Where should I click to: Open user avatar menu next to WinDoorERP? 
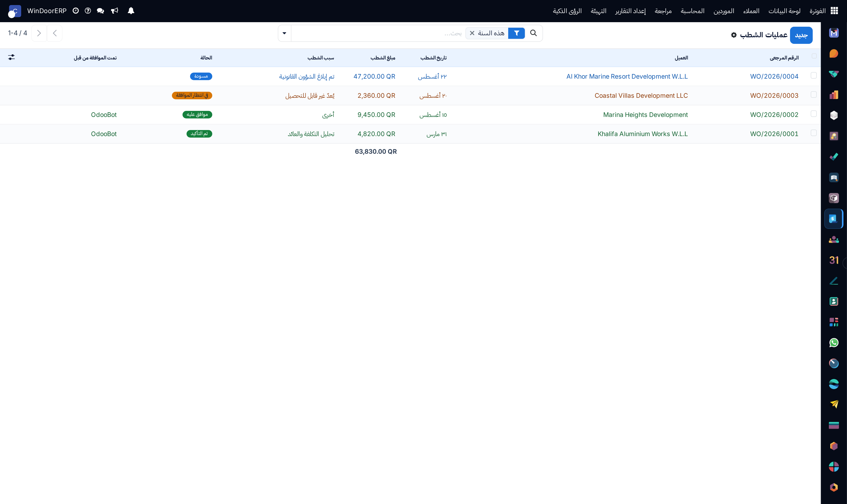[15, 11]
